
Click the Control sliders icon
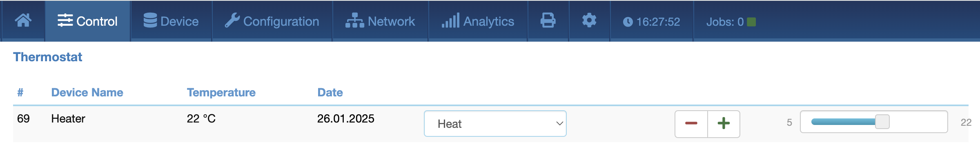[x=65, y=20]
